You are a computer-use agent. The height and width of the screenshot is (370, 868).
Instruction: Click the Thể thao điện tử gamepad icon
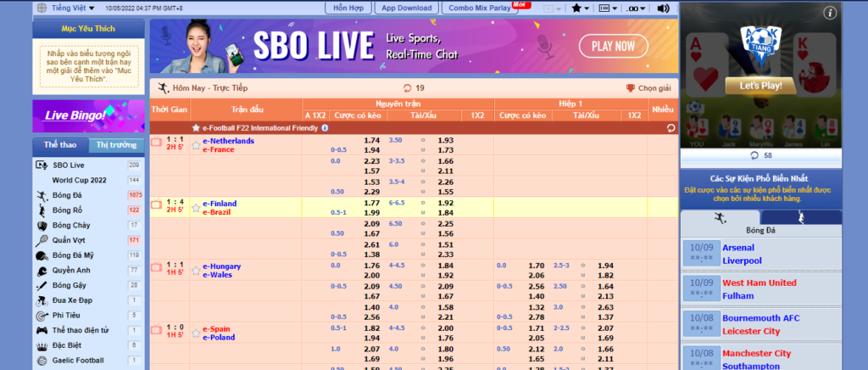[42, 331]
